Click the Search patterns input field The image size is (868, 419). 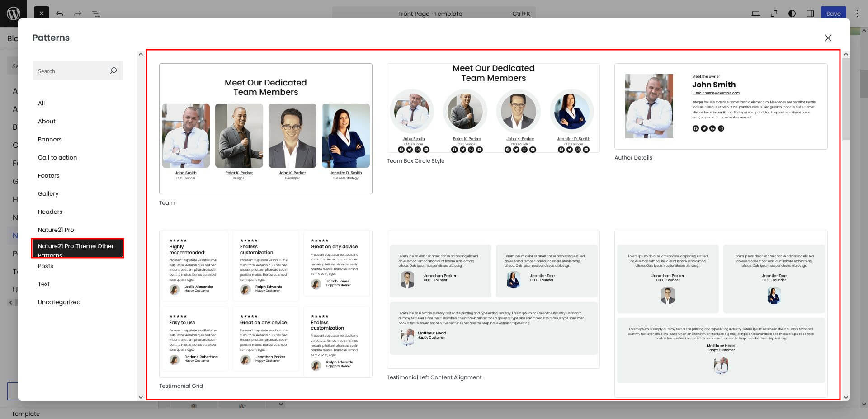[x=70, y=71]
